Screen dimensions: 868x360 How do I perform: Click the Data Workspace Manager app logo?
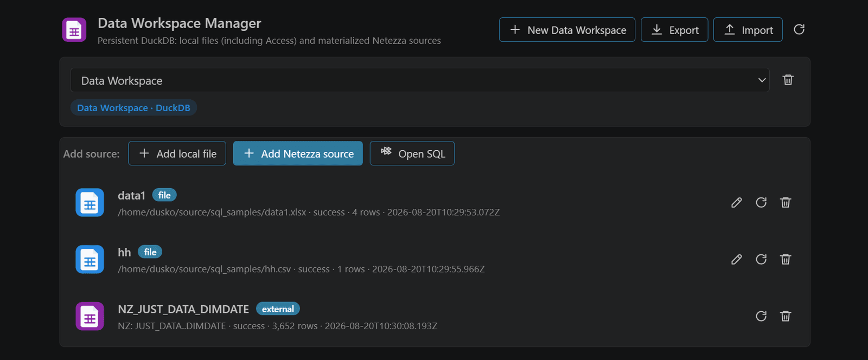[x=74, y=30]
